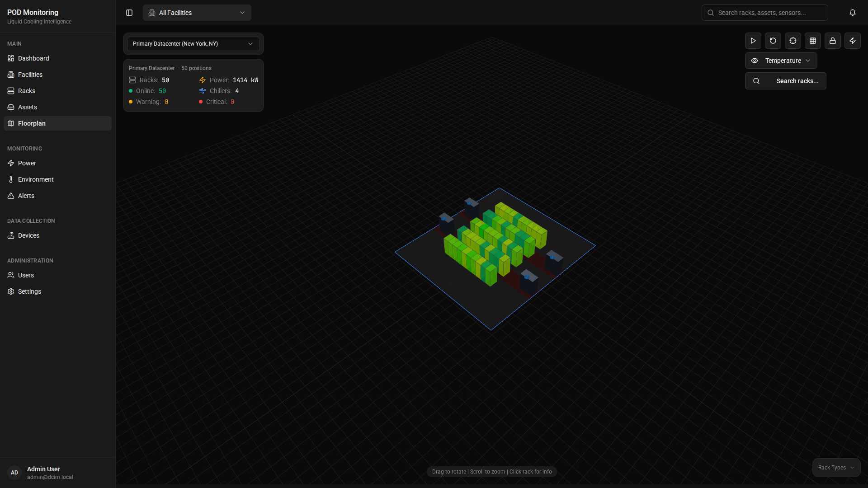Reset the 3D view rotation
Image resolution: width=868 pixels, height=488 pixels.
(773, 41)
